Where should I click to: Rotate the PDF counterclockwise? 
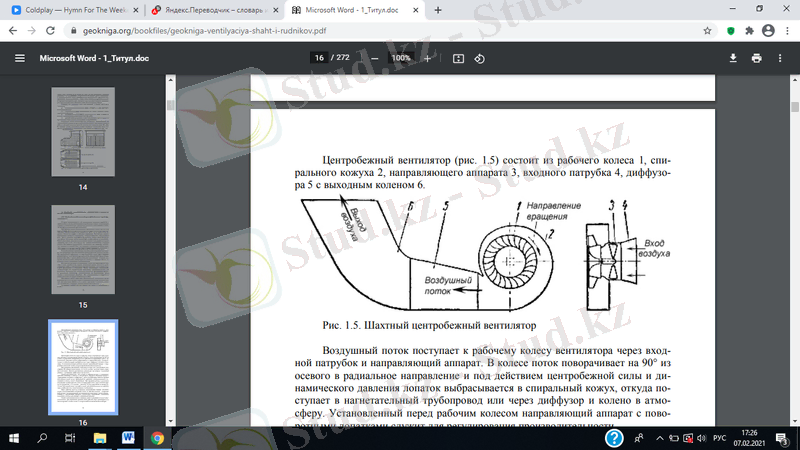click(480, 58)
